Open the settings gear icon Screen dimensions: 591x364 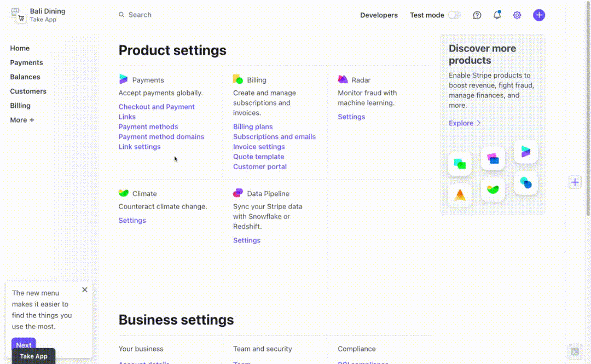click(517, 15)
